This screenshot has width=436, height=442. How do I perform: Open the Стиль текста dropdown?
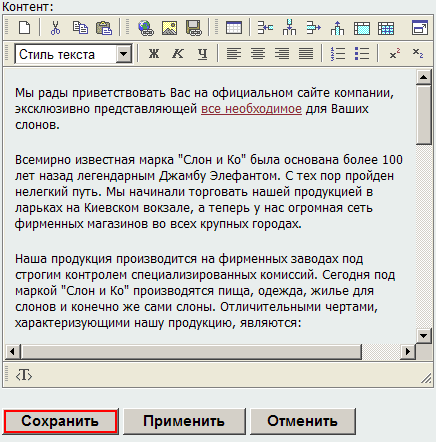73,54
